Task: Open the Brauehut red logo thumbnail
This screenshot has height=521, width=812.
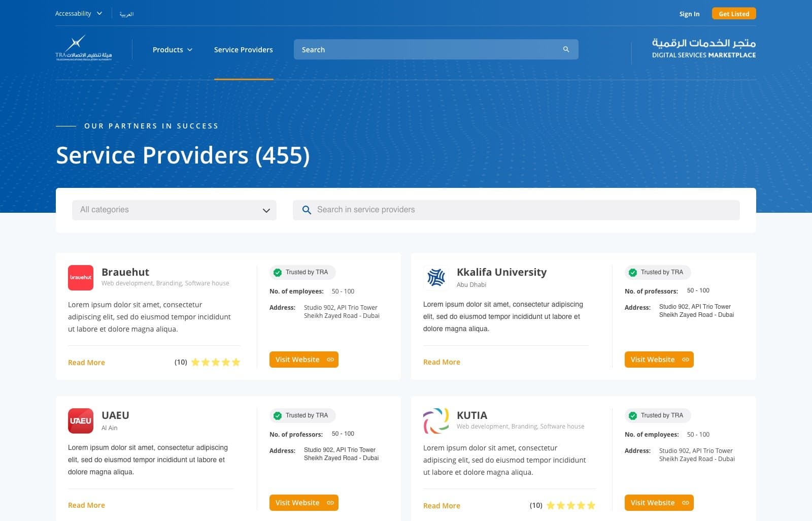Action: tap(81, 278)
